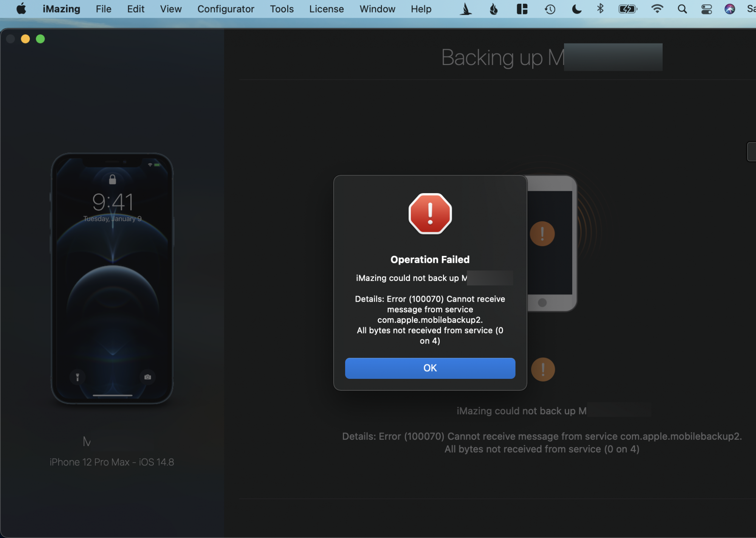The image size is (756, 538).
Task: Click 'iPhone 12 Pro Max – iOS 14.8' label
Action: pyautogui.click(x=112, y=462)
